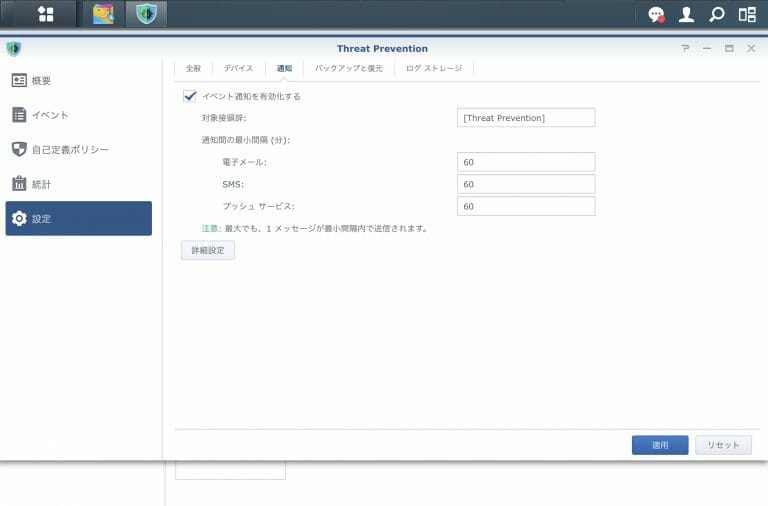Click the 電子メール interval field
The width and height of the screenshot is (768, 506).
point(526,162)
